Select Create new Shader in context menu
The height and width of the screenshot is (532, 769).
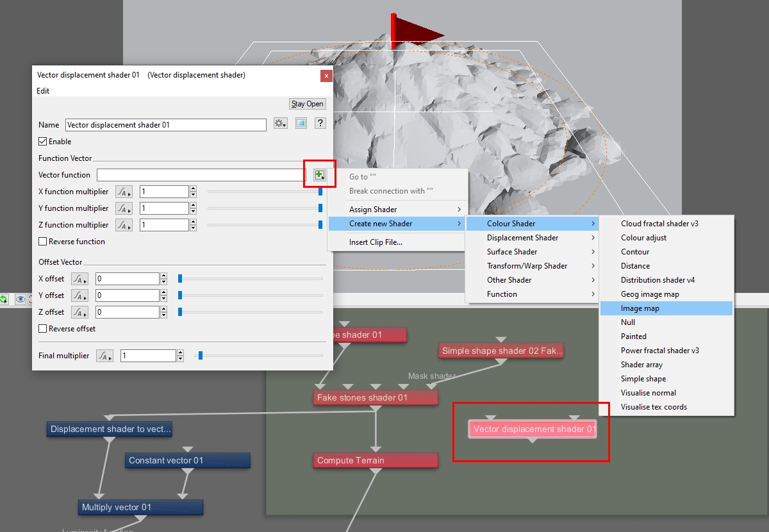pyautogui.click(x=397, y=224)
